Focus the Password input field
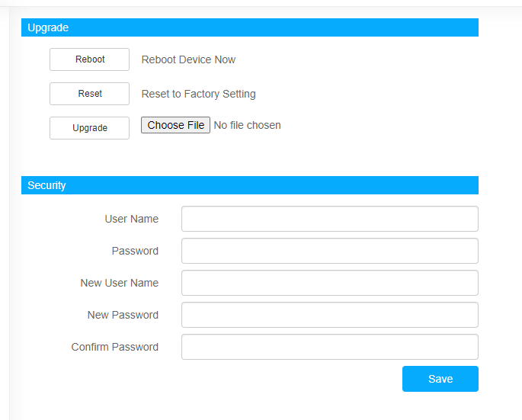This screenshot has width=522, height=420. (x=330, y=251)
